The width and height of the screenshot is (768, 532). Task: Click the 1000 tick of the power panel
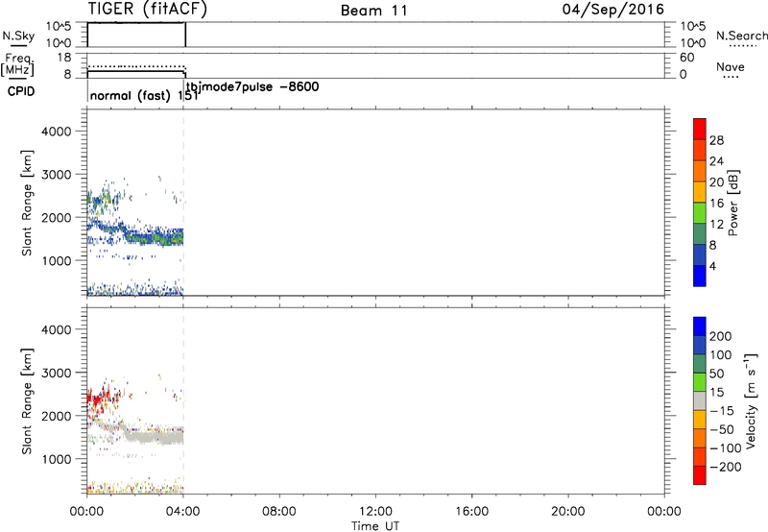pos(57,260)
